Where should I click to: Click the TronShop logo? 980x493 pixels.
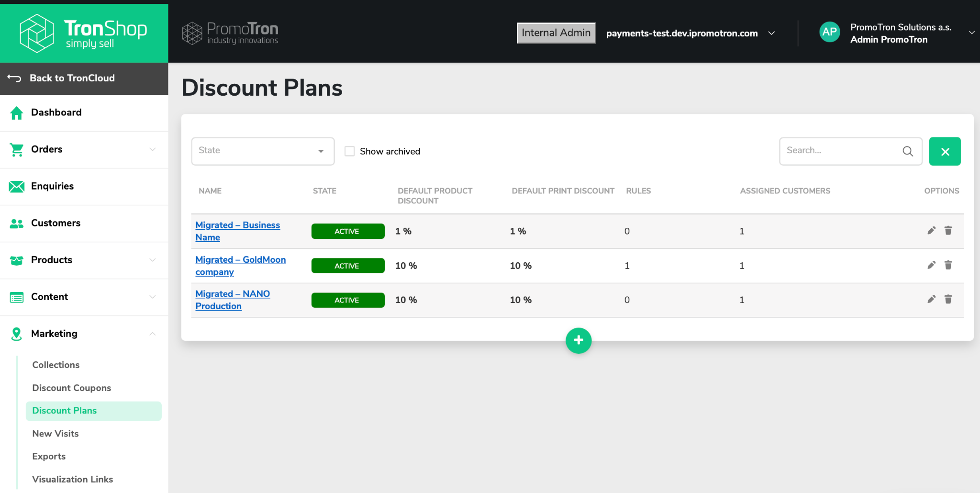click(x=83, y=33)
